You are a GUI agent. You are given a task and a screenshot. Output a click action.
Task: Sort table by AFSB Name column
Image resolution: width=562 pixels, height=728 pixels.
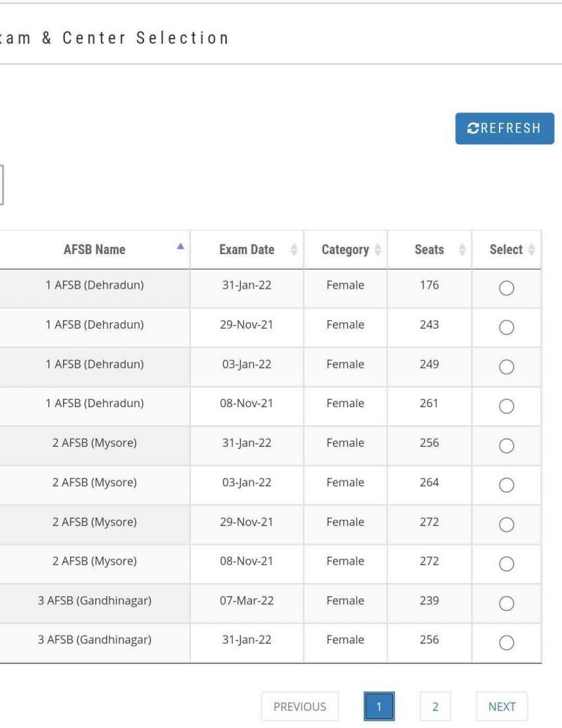point(94,250)
